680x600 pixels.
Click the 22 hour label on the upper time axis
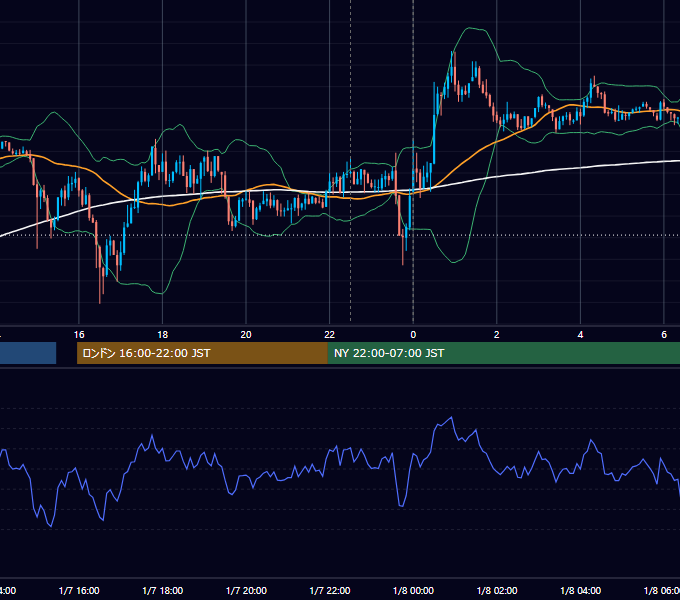coord(330,335)
